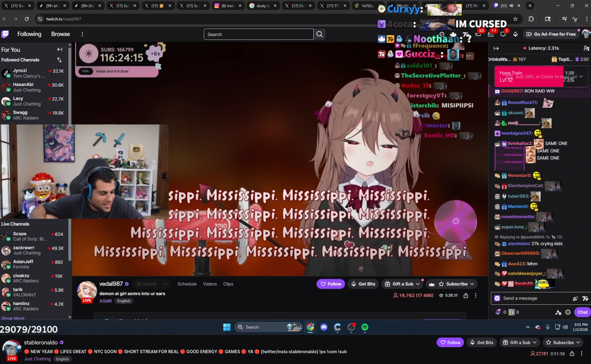This screenshot has height=364, width=591.
Task: Open Spotify from the taskbar
Action: pos(365,327)
